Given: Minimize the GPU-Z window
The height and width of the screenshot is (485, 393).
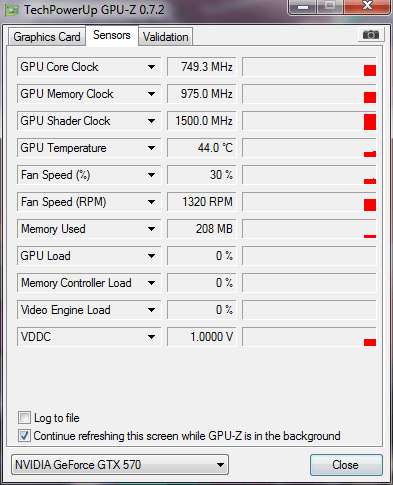Looking at the screenshot, I should pos(302,6).
